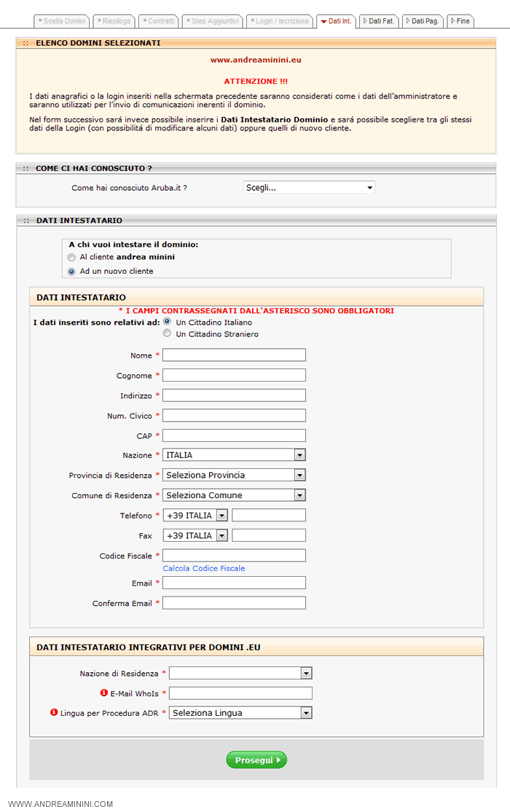This screenshot has height=812, width=510.
Task: Choose 'Un Cittadino Italiano' radio button
Action: point(168,321)
